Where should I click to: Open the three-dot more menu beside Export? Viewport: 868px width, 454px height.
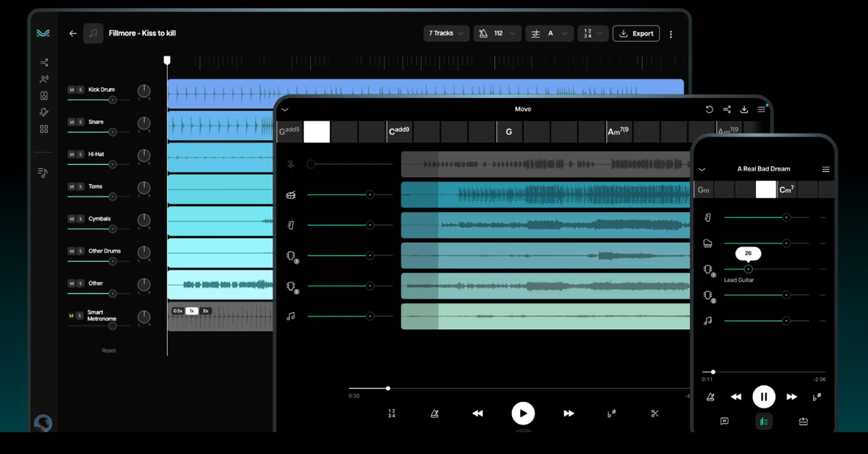coord(671,34)
